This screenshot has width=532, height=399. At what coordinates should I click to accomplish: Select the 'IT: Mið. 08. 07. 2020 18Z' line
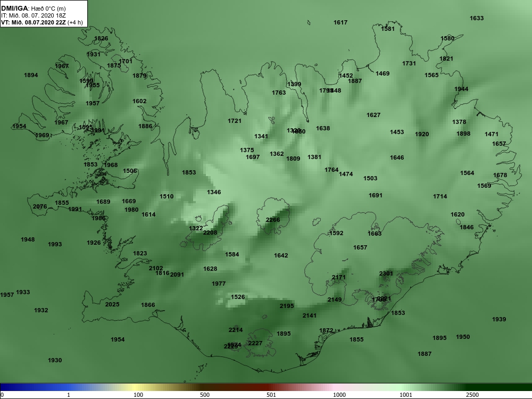tap(33, 15)
